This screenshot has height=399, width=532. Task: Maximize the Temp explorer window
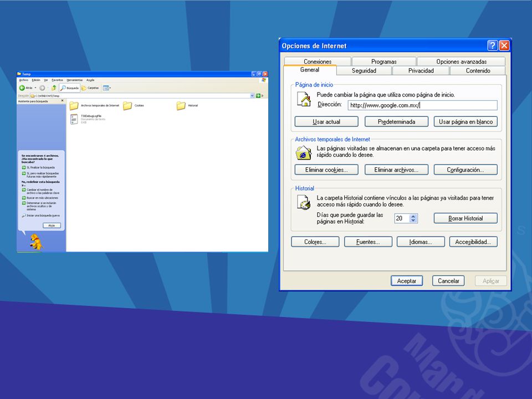259,74
